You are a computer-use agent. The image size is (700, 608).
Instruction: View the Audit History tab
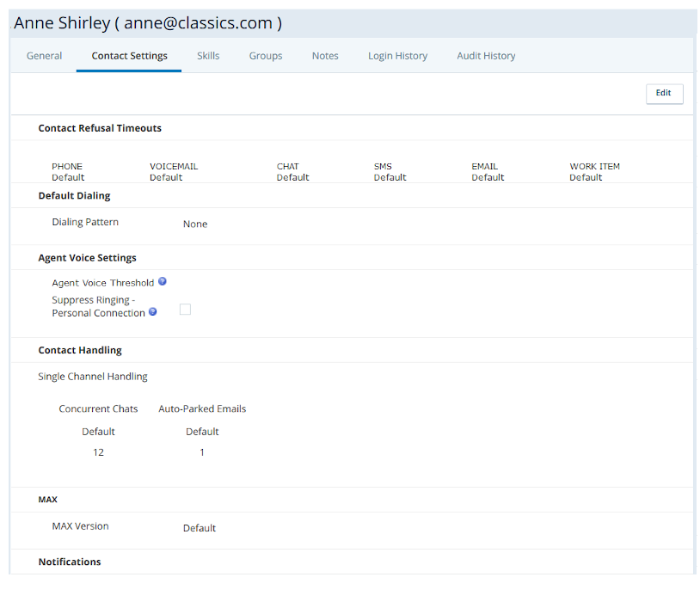click(486, 56)
